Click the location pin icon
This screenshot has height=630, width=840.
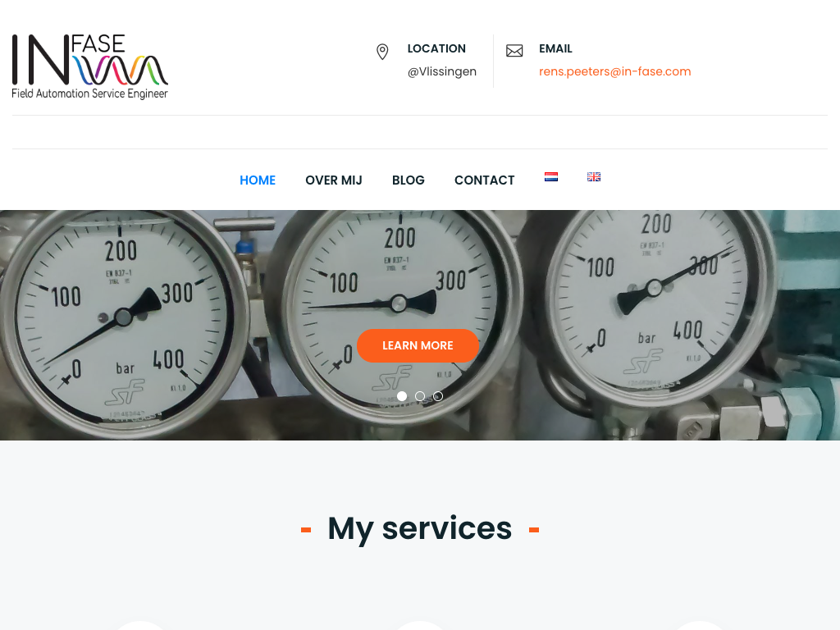[x=382, y=52]
